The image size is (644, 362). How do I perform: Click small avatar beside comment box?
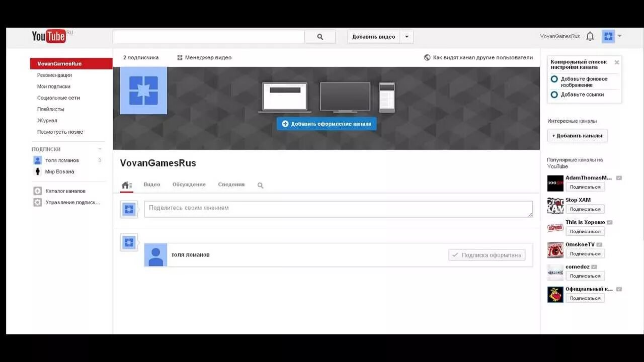(x=129, y=209)
